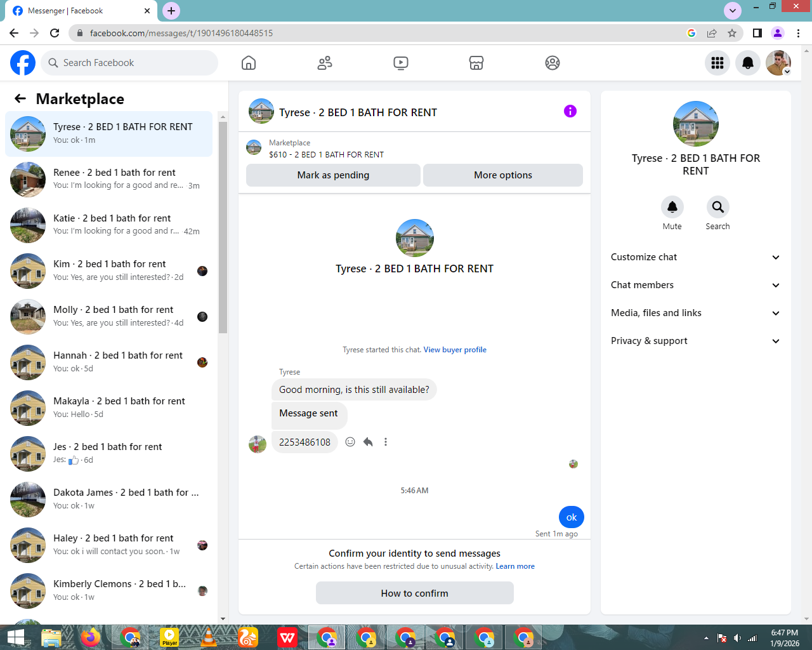Select the Messenger | Facebook browser tab
The width and height of the screenshot is (812, 650).
tap(80, 11)
